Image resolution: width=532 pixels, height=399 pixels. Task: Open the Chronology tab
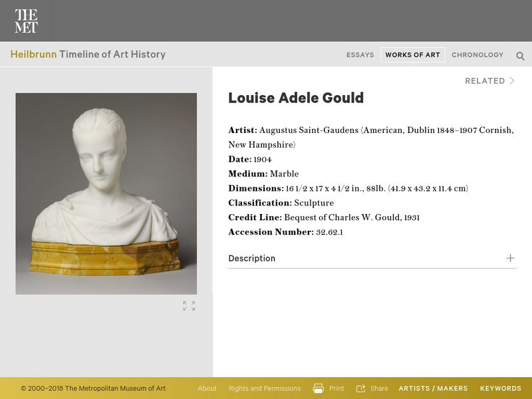[x=477, y=55]
